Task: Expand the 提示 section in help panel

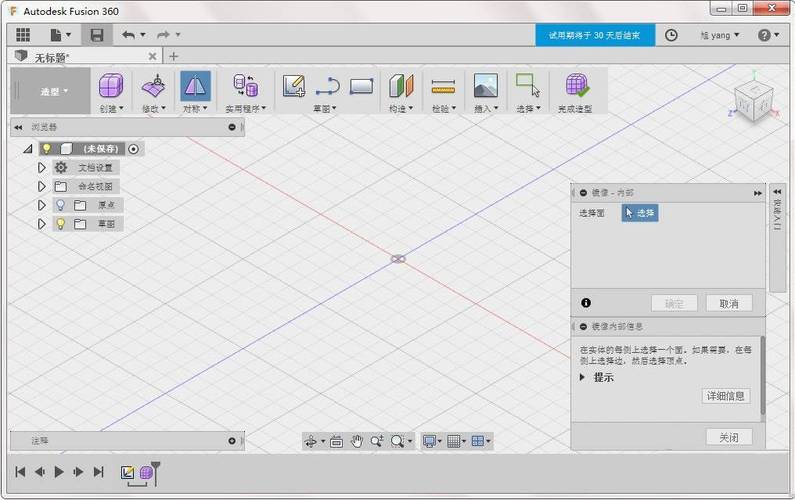Action: pos(583,378)
